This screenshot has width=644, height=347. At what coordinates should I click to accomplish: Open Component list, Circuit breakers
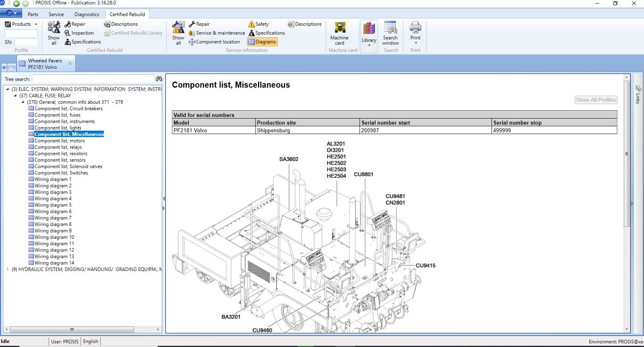tap(68, 109)
